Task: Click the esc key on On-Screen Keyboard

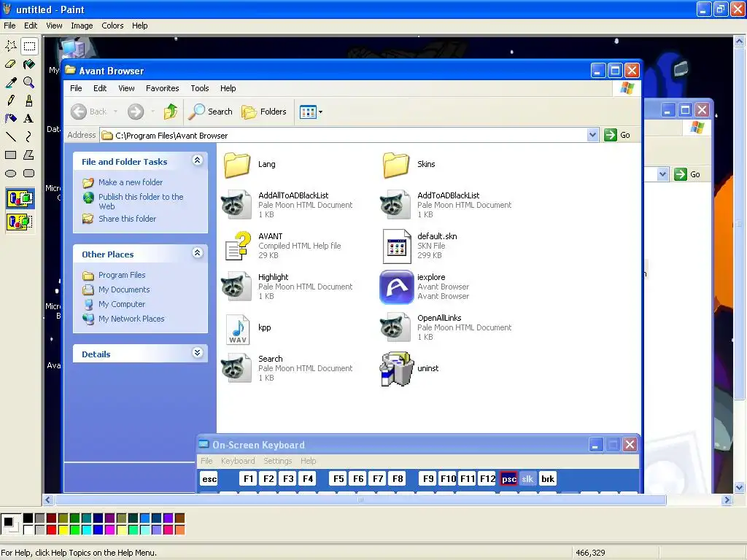Action: [209, 479]
